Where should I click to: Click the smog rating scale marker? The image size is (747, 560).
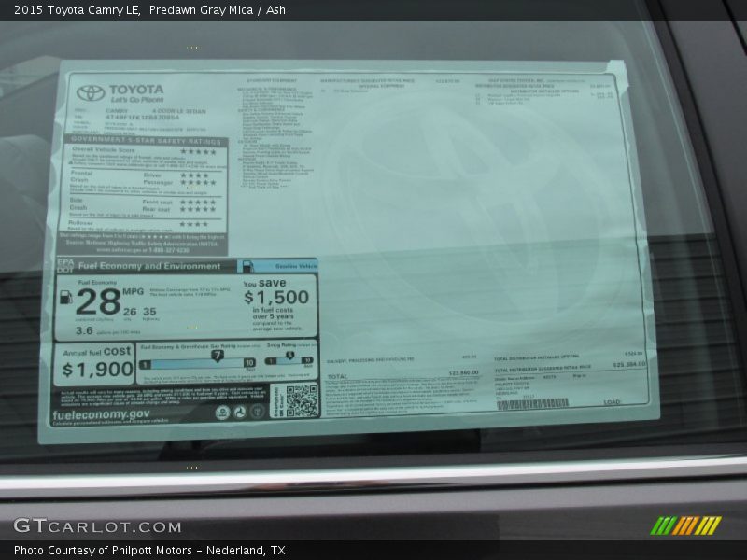click(x=289, y=356)
